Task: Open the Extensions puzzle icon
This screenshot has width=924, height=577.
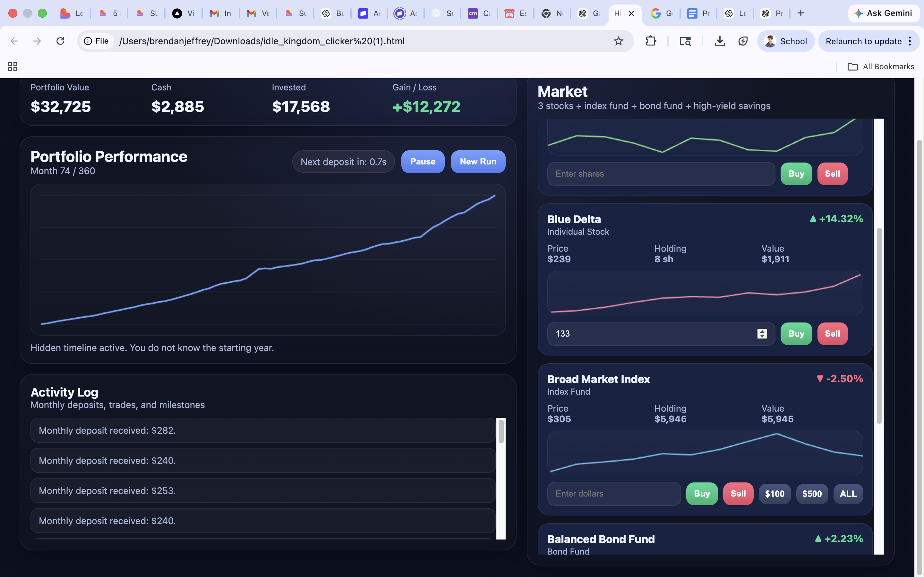Action: (x=651, y=41)
